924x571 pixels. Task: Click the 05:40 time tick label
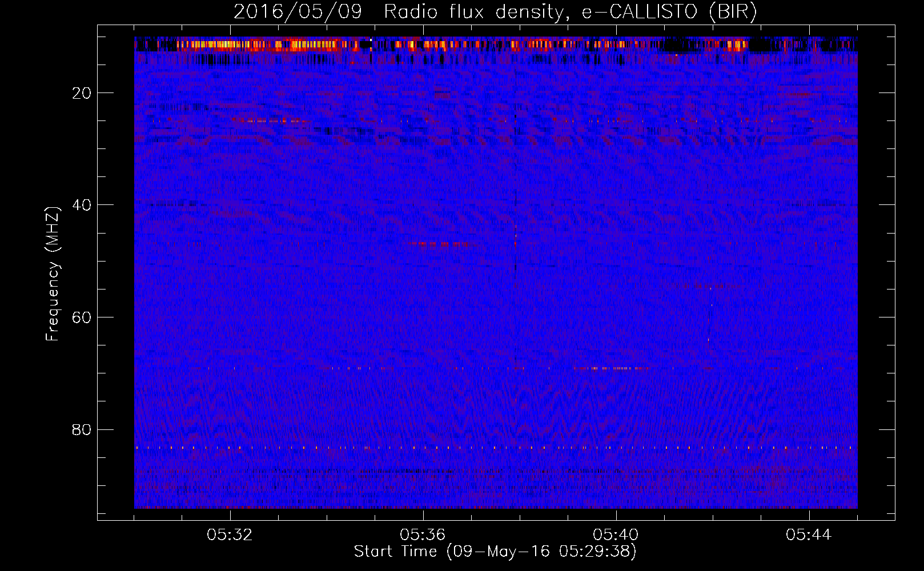[616, 535]
